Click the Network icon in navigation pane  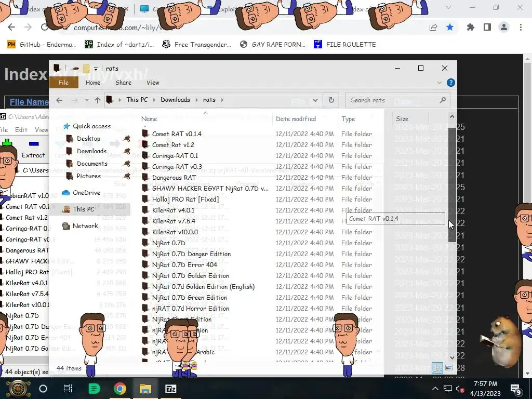point(66,226)
